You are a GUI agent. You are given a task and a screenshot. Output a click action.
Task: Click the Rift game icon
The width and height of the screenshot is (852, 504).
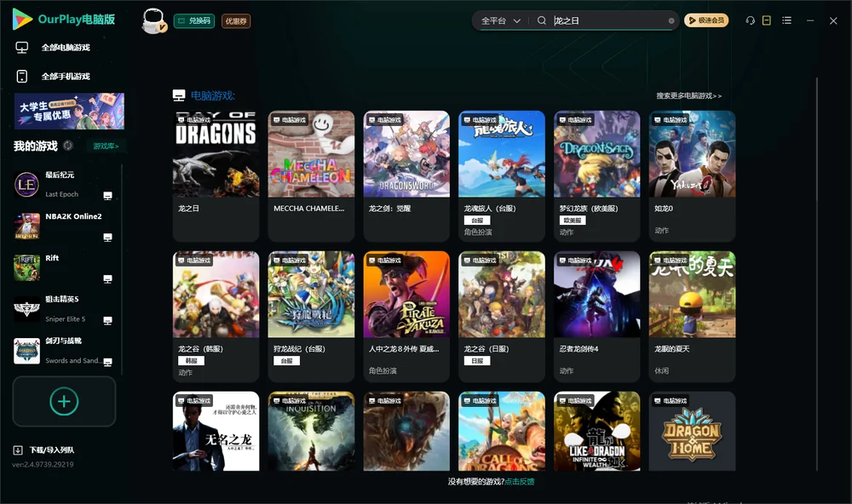pyautogui.click(x=26, y=267)
